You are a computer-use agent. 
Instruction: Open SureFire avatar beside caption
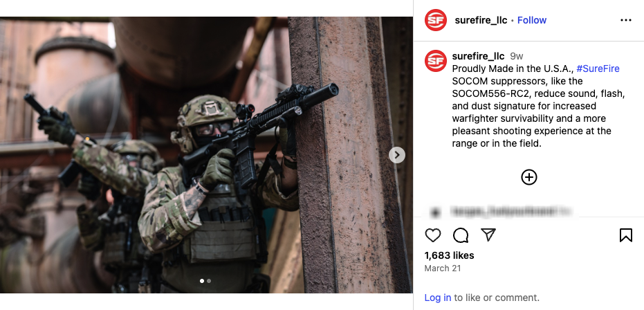[436, 61]
